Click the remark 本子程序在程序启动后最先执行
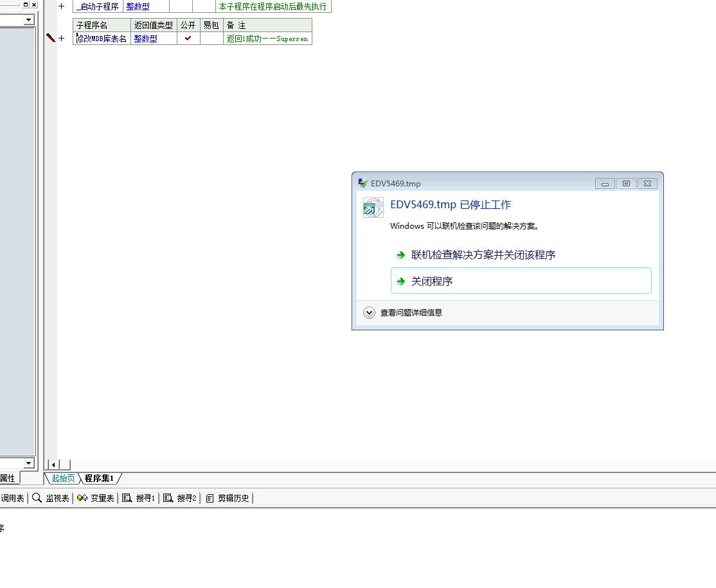The image size is (716, 588). click(273, 7)
